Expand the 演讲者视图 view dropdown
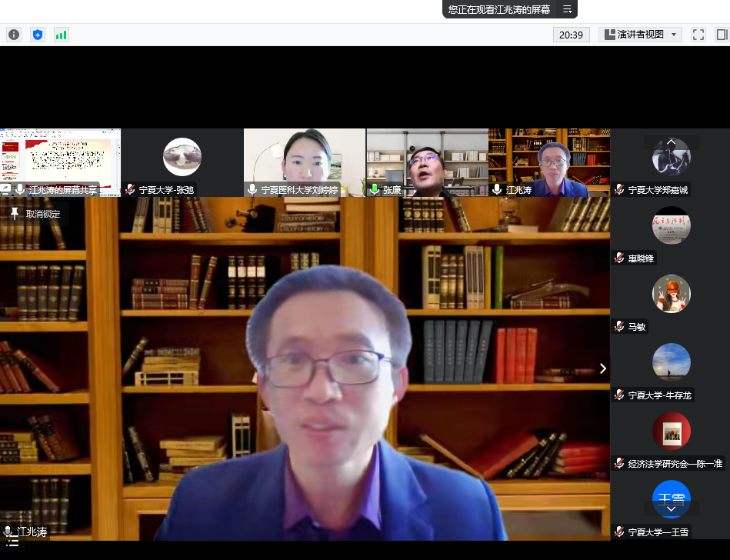This screenshot has width=730, height=560. click(x=675, y=35)
